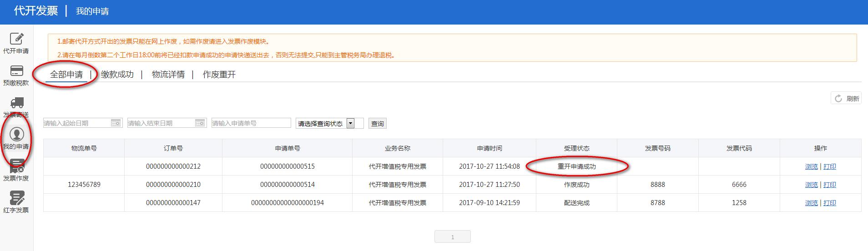Open the 代开申请 sidebar icon
868x251 pixels.
pos(17,39)
